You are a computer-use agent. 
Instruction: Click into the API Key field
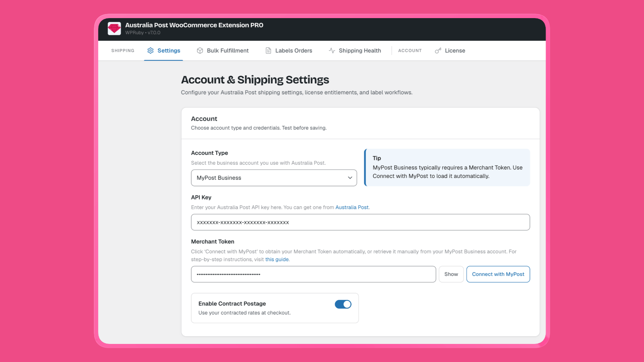pos(361,222)
